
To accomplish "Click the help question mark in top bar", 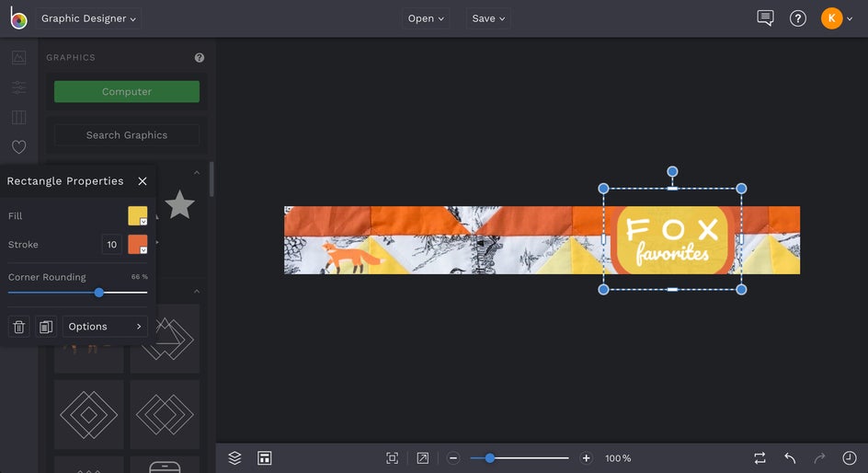I will pos(798,18).
